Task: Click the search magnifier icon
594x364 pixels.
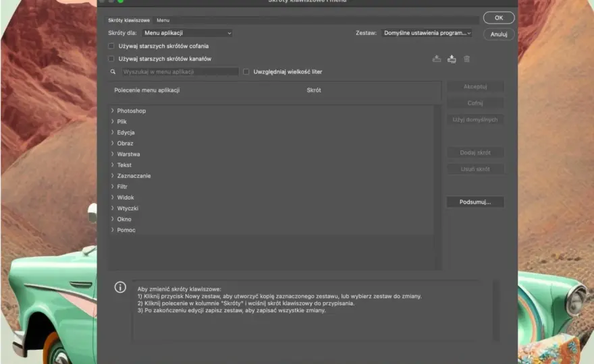Action: 113,71
